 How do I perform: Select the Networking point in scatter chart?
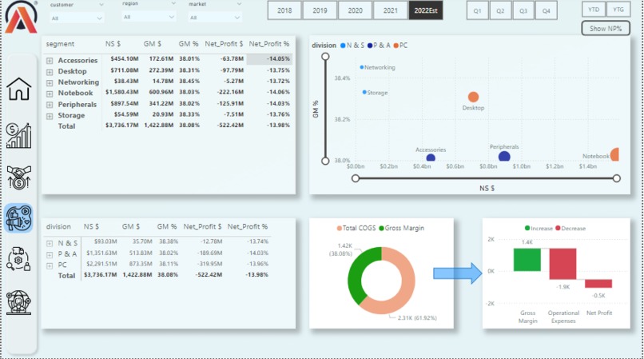362,67
